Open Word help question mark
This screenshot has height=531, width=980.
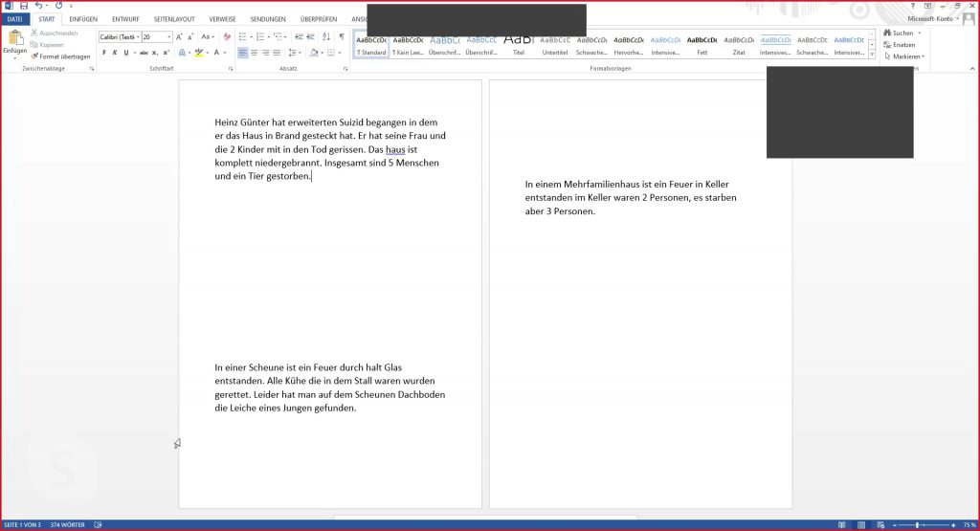[x=912, y=6]
